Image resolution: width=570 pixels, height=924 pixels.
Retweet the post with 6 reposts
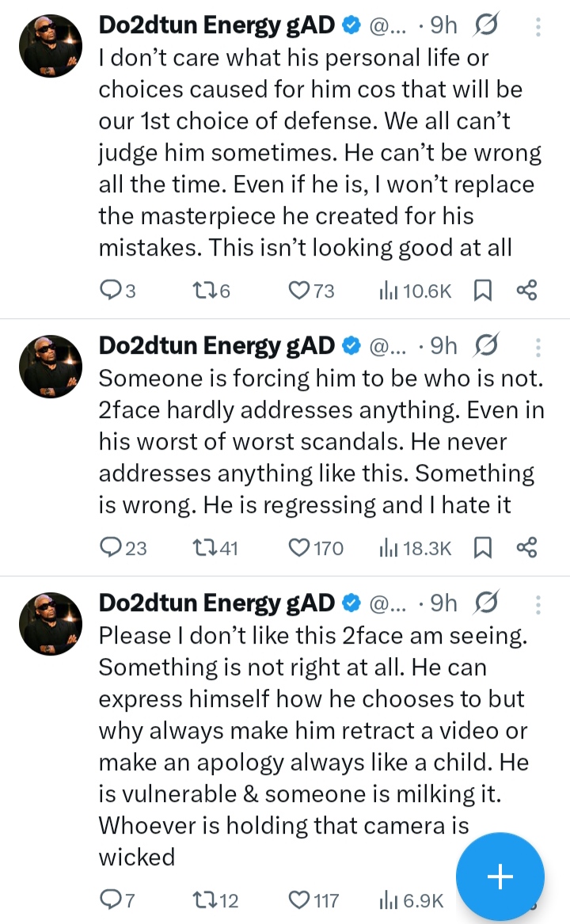pos(205,291)
